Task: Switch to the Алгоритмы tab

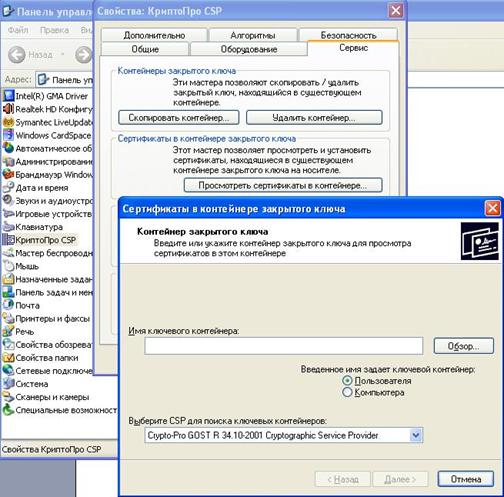Action: coord(253,35)
